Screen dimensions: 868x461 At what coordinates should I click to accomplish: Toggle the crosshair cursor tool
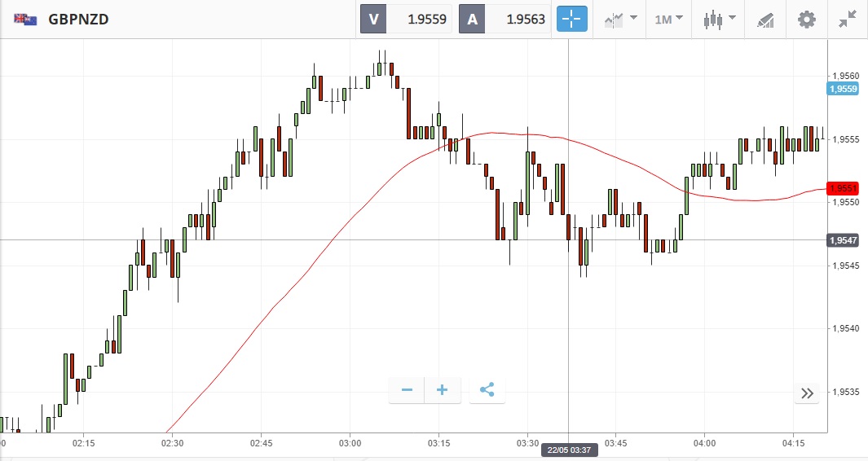pyautogui.click(x=572, y=19)
